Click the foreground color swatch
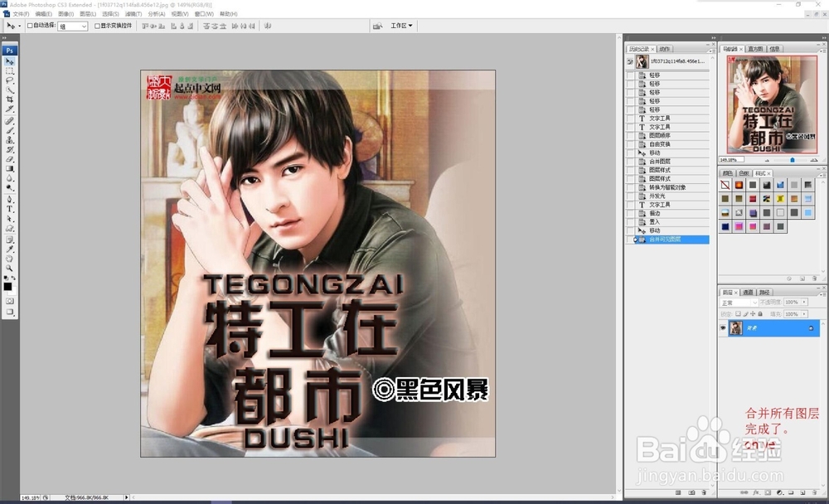Viewport: 829px width, 504px height. coord(7,287)
